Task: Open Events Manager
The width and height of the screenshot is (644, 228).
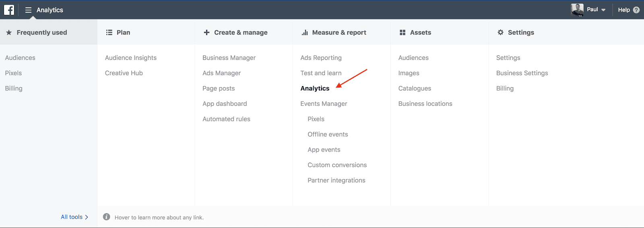Action: [x=324, y=104]
